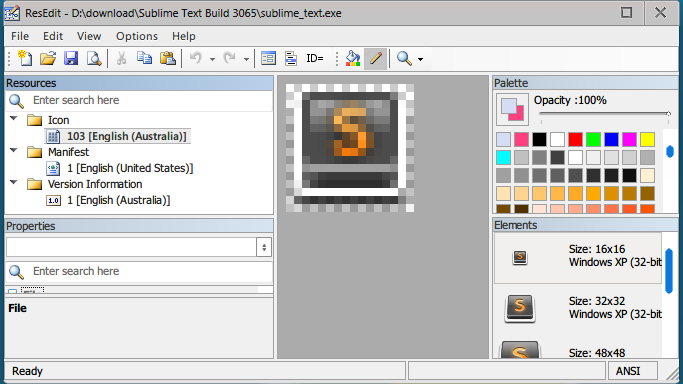The image size is (683, 384).
Task: Click the Redo arrow icon
Action: point(230,58)
